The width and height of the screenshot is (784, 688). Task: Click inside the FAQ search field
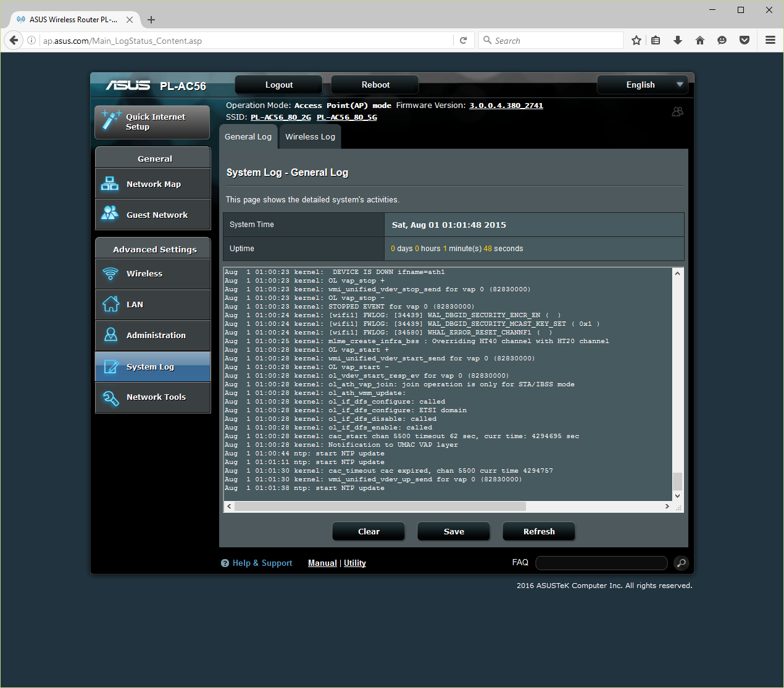pyautogui.click(x=601, y=563)
